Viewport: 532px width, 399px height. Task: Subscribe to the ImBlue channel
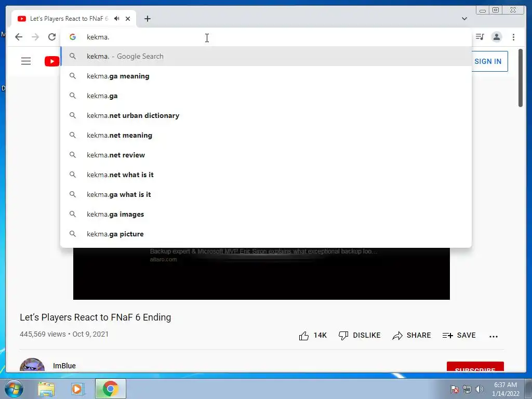pos(475,367)
